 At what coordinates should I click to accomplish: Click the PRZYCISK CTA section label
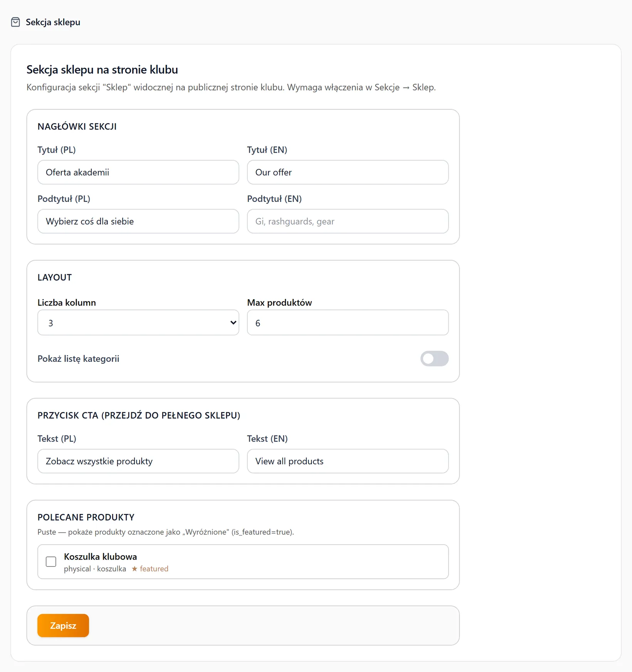(x=139, y=415)
